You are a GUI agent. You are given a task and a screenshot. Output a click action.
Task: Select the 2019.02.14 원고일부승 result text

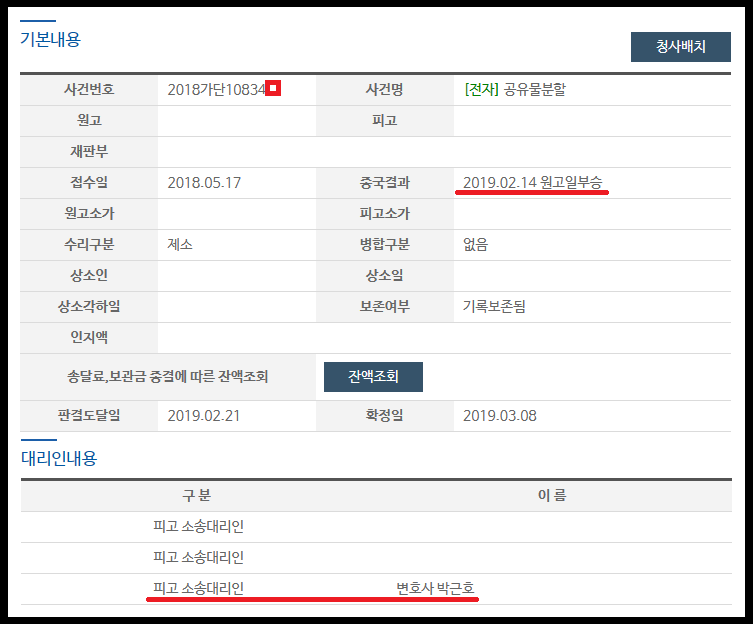[x=532, y=183]
